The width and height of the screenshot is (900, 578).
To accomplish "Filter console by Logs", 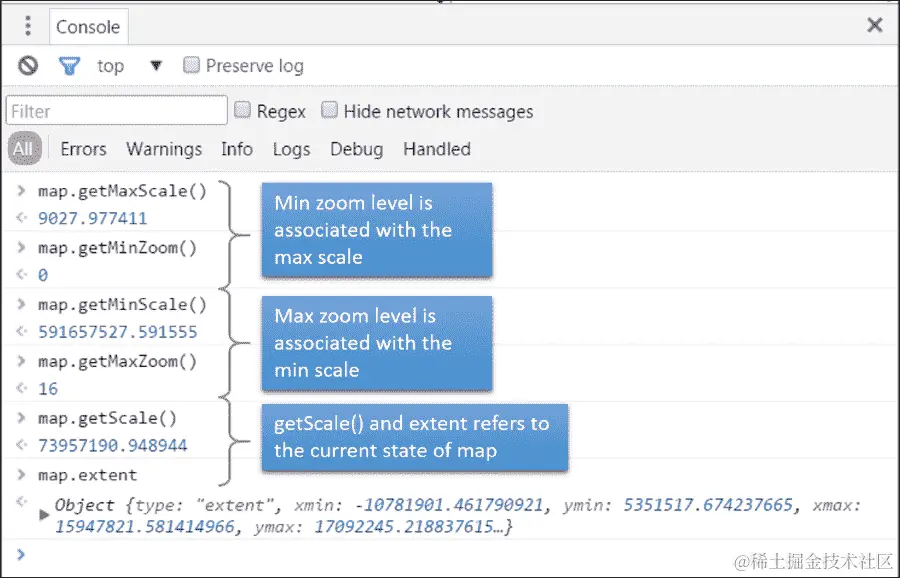I will coord(291,150).
